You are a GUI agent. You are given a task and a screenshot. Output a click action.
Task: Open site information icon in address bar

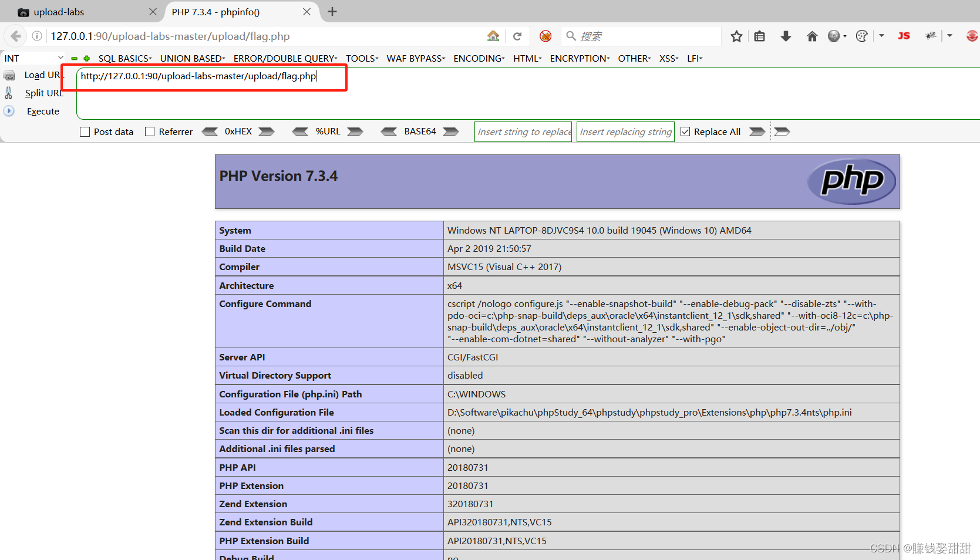[x=37, y=36]
